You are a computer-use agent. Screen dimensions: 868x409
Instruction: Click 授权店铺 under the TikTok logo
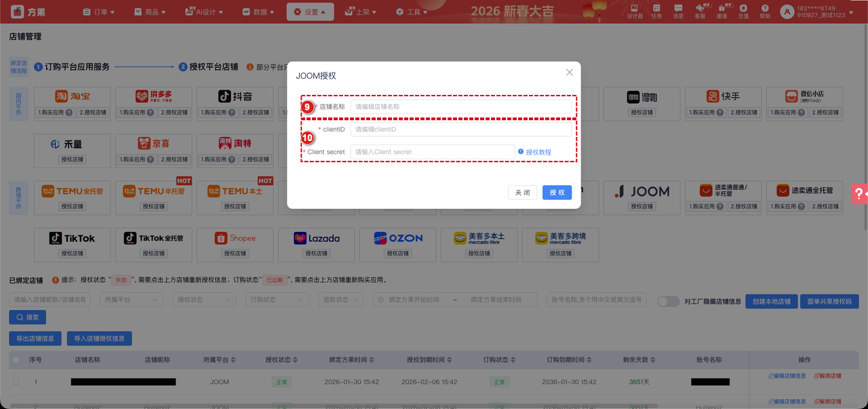(72, 254)
